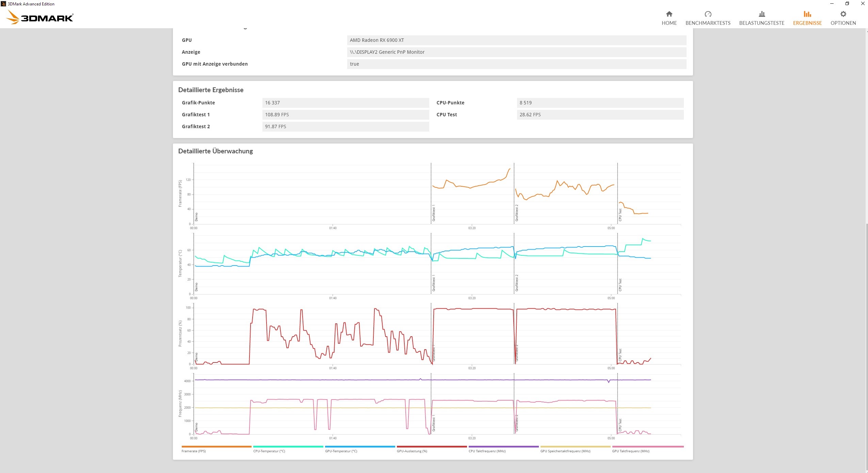
Task: Minimize the 3DMark window
Action: [832, 4]
